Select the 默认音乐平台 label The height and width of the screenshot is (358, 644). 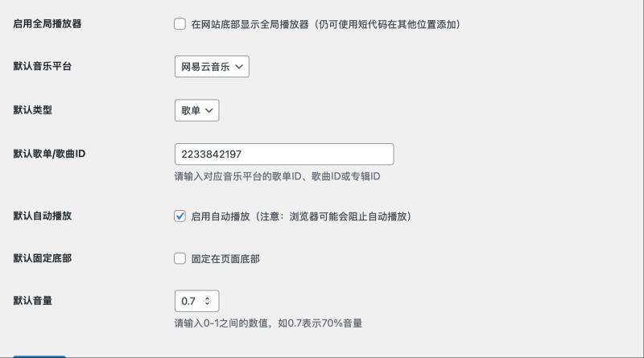coord(43,67)
